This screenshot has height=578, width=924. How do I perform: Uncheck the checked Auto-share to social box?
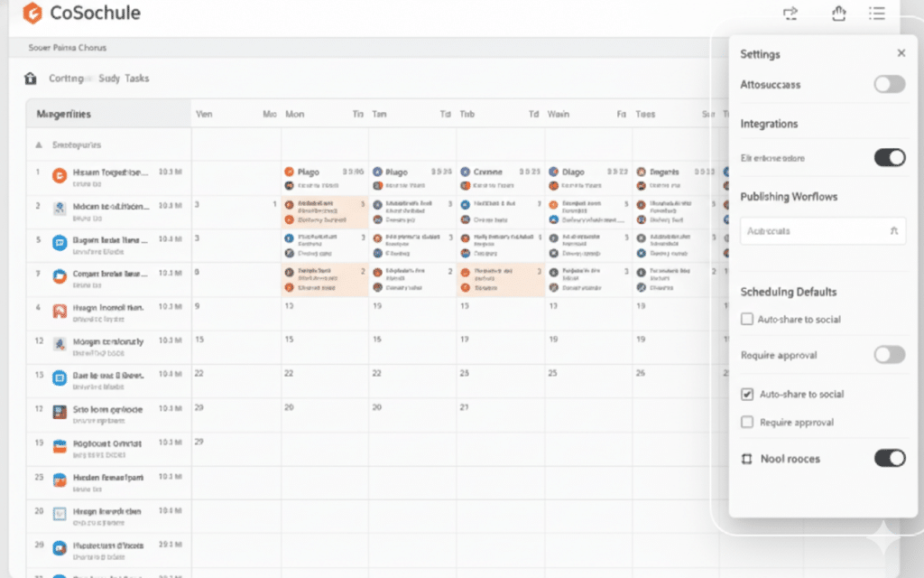(746, 394)
